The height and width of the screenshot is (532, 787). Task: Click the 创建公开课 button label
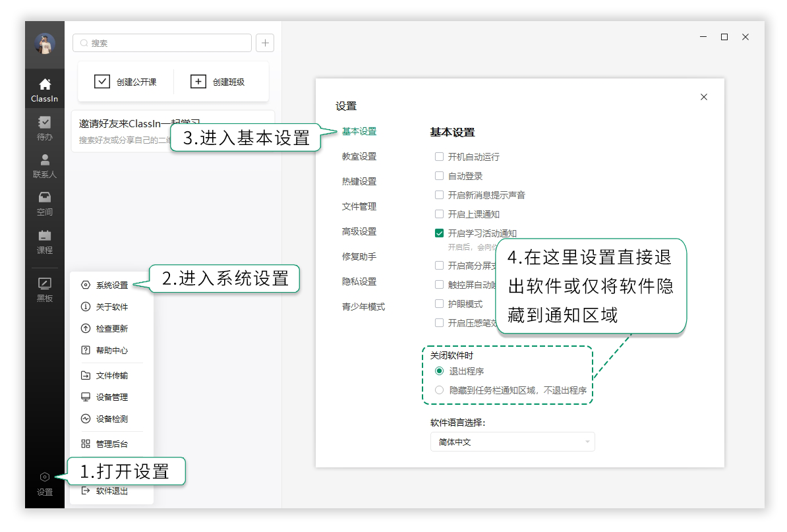(x=136, y=82)
